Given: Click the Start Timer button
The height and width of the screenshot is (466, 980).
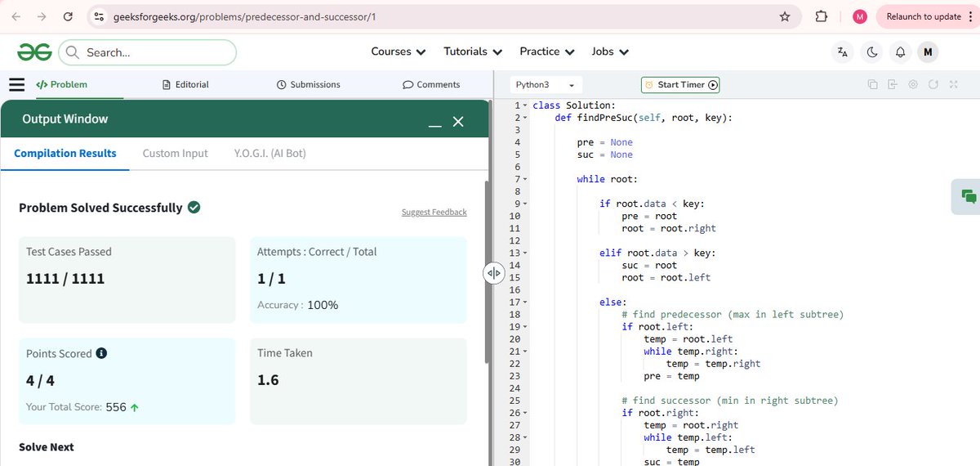Looking at the screenshot, I should point(680,85).
